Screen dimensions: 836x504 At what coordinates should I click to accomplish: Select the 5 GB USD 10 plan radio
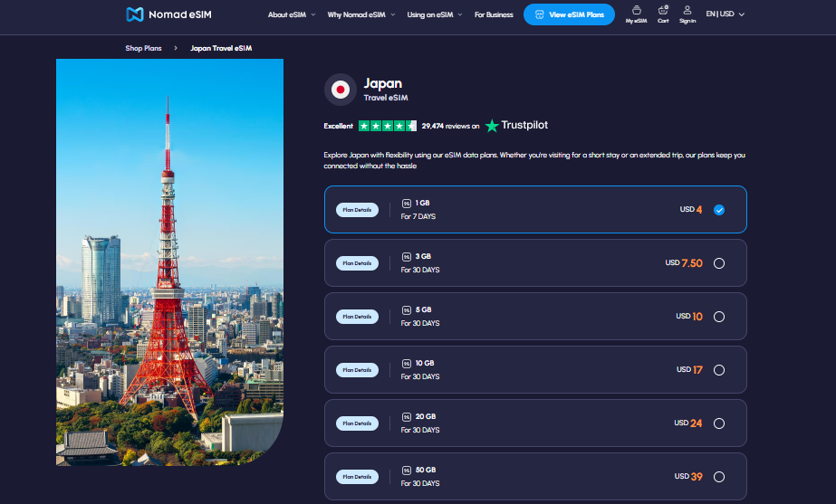pyautogui.click(x=718, y=317)
